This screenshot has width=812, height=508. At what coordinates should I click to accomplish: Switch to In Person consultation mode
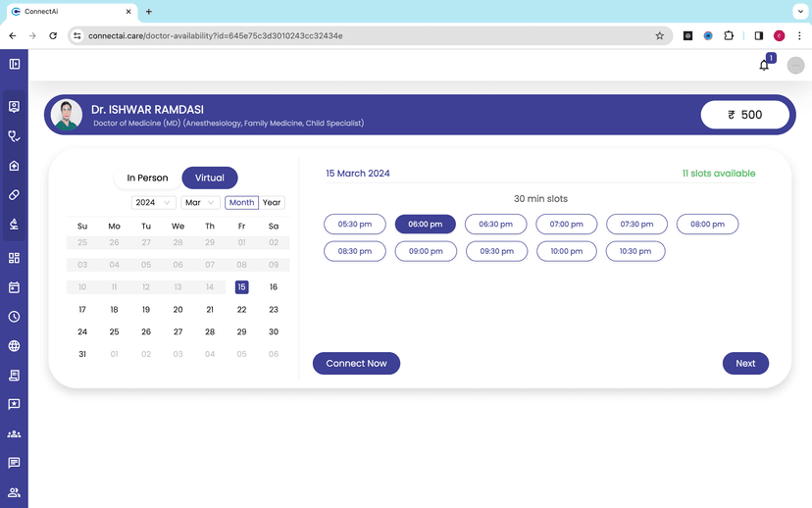[x=147, y=178]
